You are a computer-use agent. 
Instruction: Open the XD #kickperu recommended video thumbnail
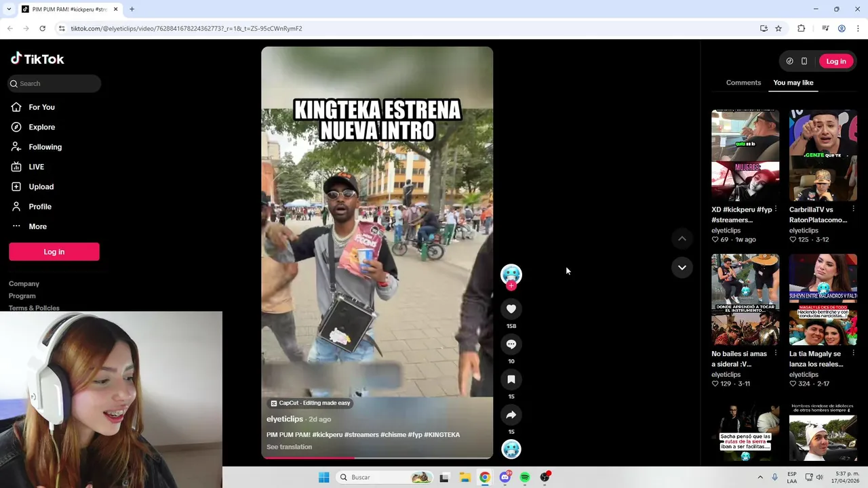tap(745, 156)
